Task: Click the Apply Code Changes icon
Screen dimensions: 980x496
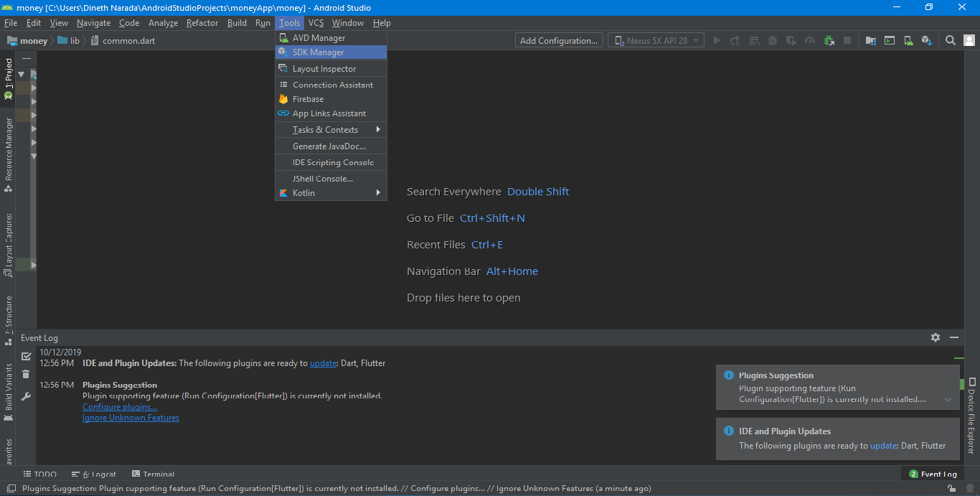Action: click(754, 41)
